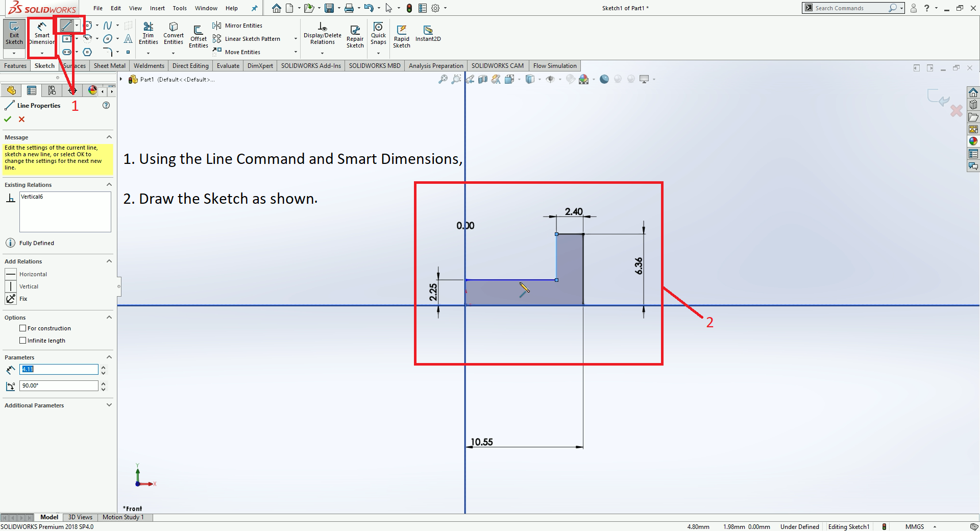Open the ConfigurationManager tab icon
The image size is (980, 531).
pos(52,90)
